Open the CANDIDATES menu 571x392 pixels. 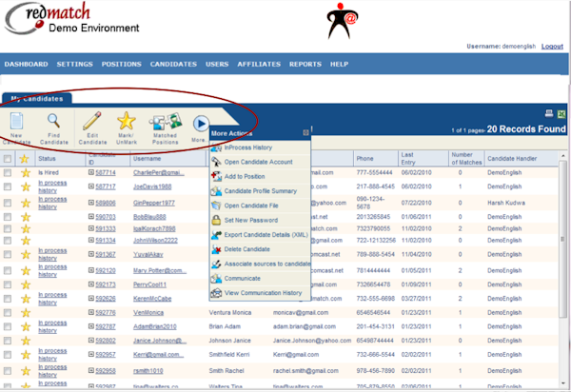[173, 64]
